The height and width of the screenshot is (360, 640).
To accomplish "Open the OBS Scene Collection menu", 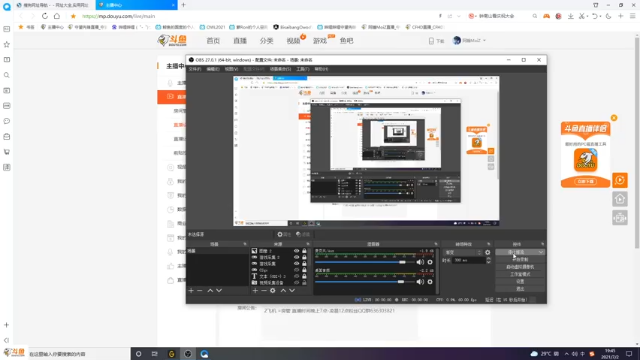I will [x=280, y=69].
